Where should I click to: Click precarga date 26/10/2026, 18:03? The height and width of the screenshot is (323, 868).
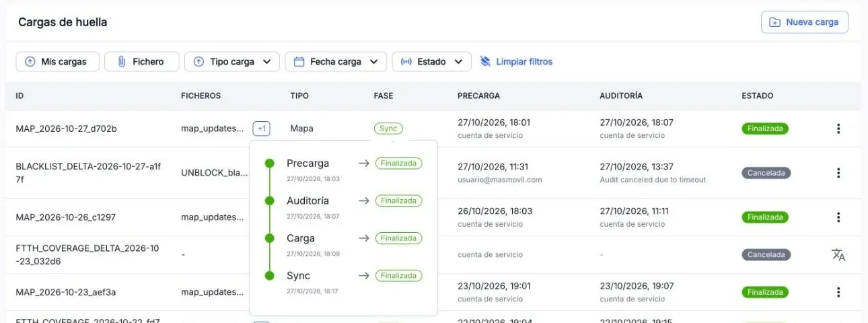coord(495,211)
